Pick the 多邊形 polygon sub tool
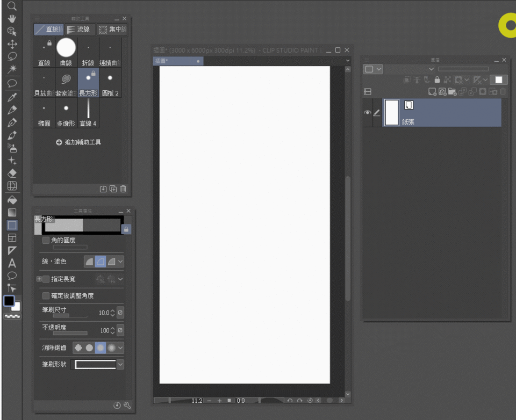516x420 pixels. [66, 113]
